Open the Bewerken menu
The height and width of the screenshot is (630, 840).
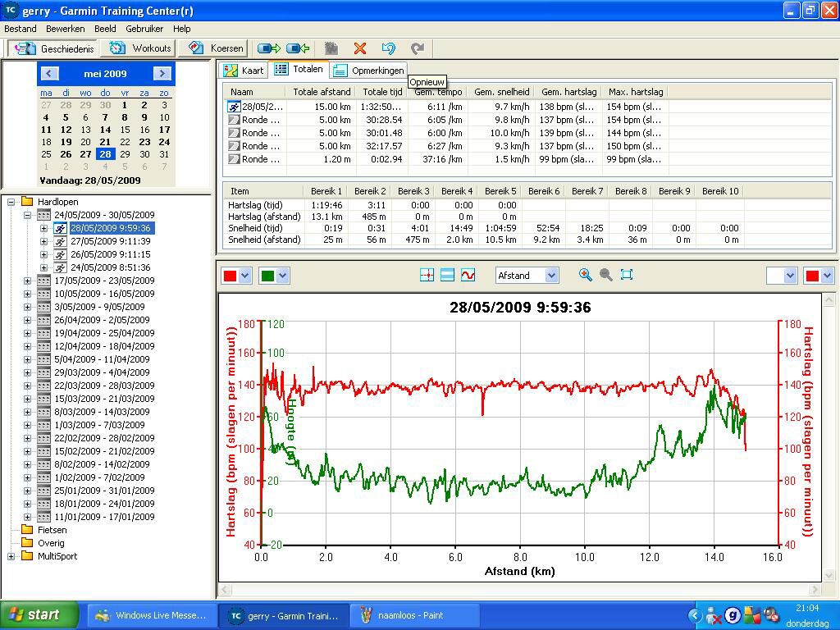(66, 29)
